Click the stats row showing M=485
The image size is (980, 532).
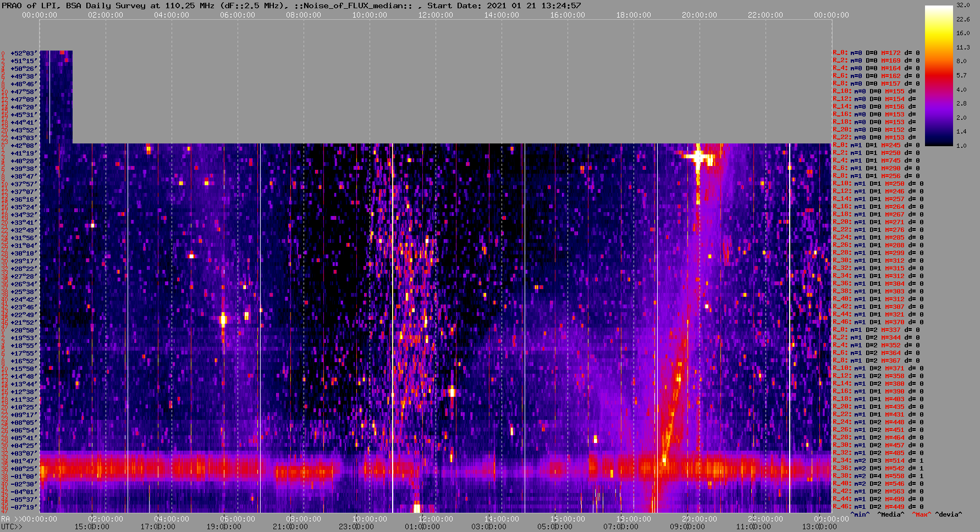[878, 453]
